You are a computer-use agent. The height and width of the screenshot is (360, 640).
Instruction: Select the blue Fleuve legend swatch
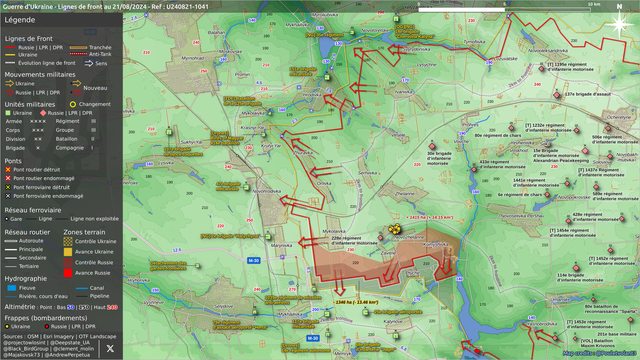pos(12,288)
